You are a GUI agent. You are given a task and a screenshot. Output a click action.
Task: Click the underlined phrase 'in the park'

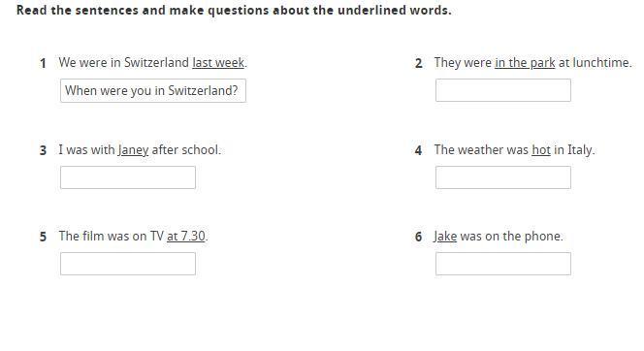tap(525, 63)
